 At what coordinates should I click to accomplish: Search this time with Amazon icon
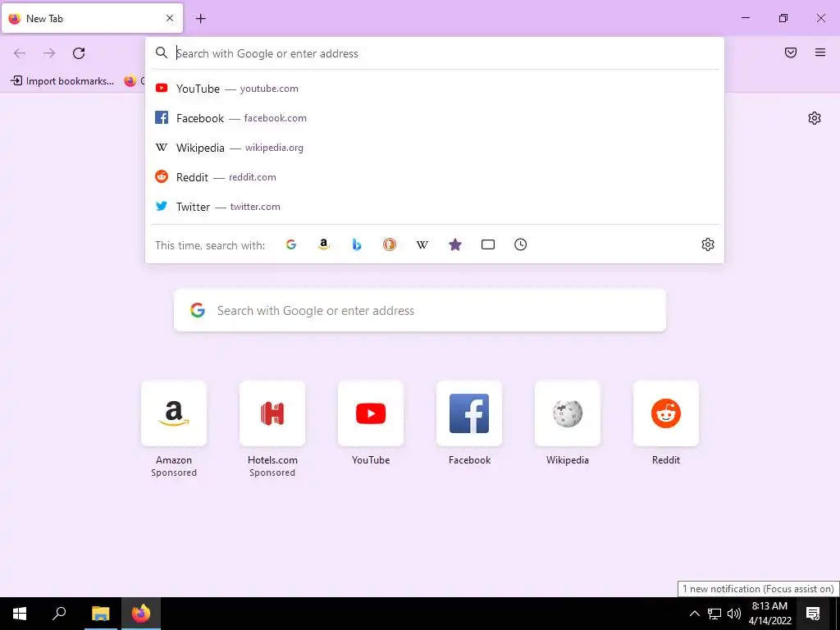(x=323, y=244)
